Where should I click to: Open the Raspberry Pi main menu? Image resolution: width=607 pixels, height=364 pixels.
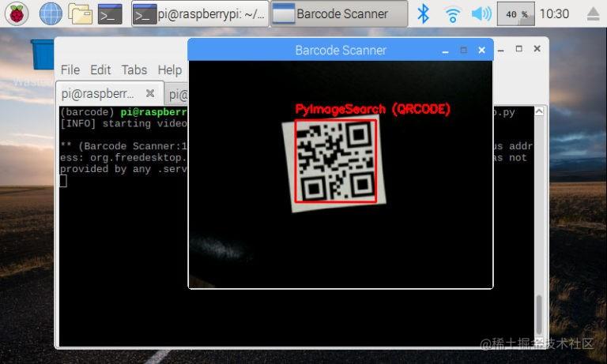coord(17,13)
